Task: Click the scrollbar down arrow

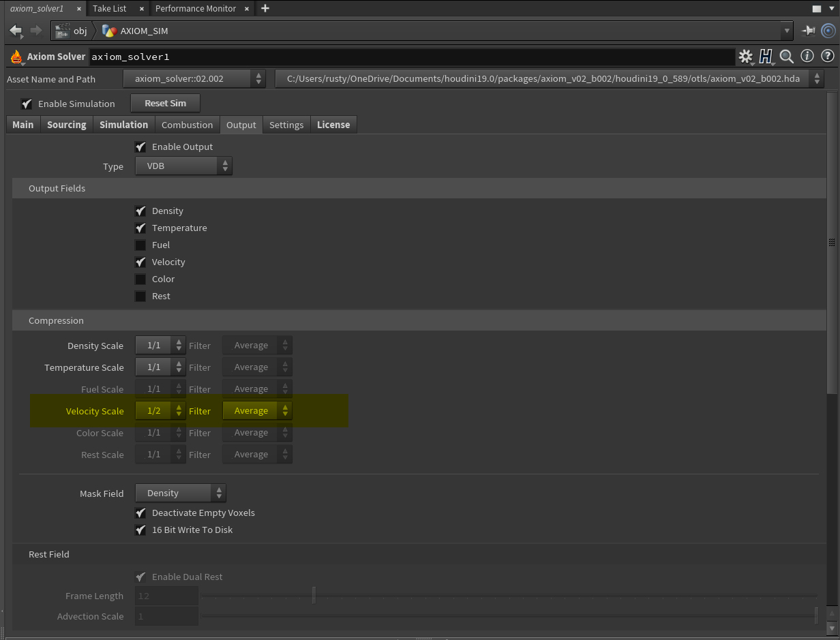Action: coord(831,627)
